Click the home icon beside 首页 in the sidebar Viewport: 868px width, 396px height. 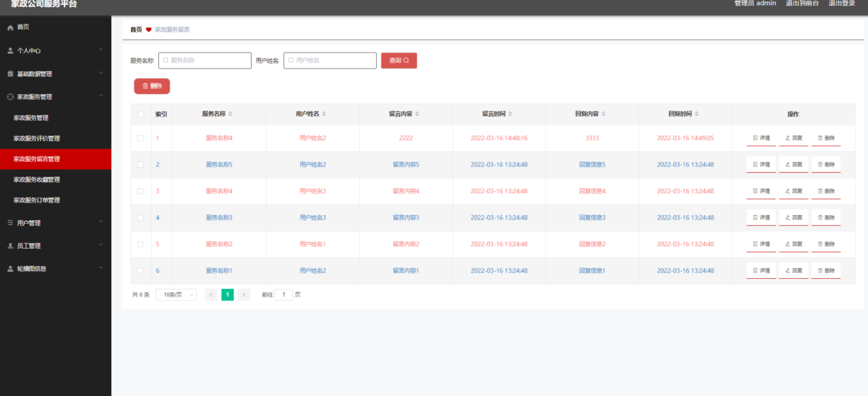(x=10, y=28)
